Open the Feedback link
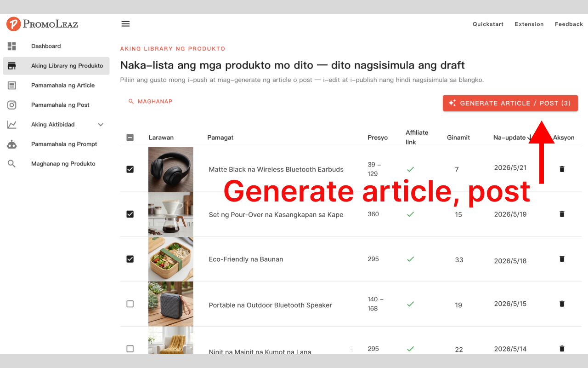This screenshot has height=368, width=588. (569, 24)
